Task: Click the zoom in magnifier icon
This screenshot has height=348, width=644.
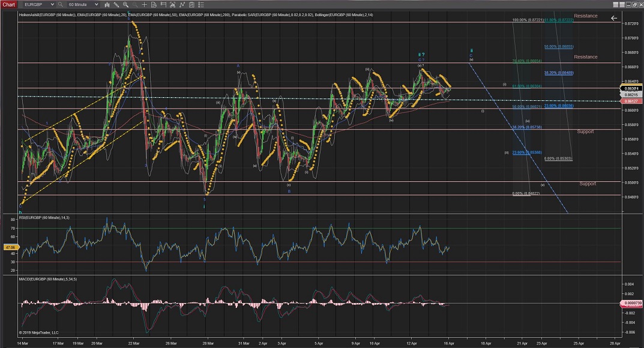Action: pos(125,4)
